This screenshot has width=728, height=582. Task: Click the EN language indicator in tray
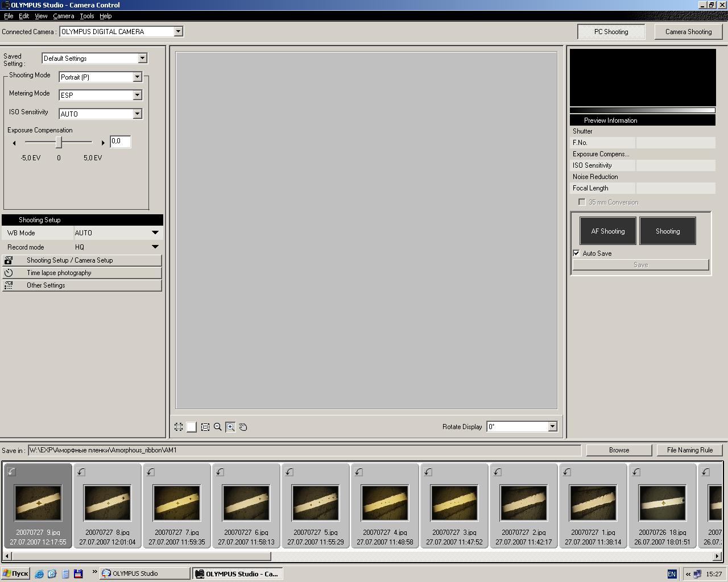[672, 574]
